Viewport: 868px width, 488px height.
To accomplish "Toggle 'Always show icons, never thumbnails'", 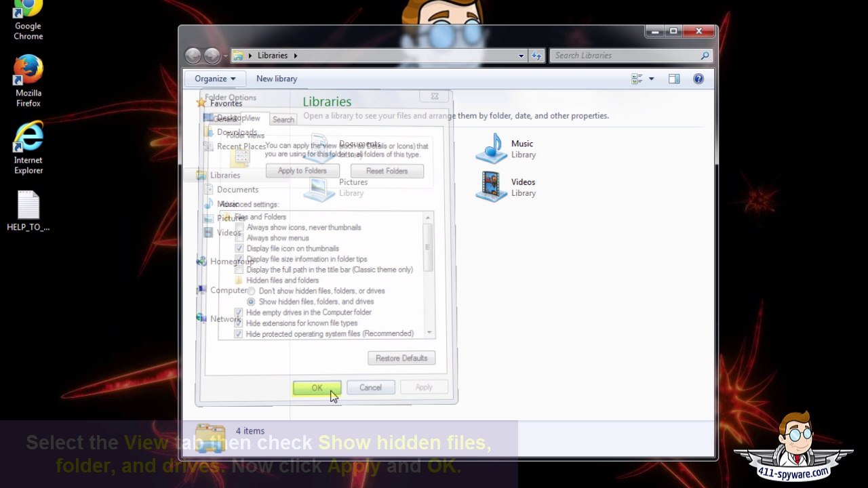I will [x=239, y=228].
